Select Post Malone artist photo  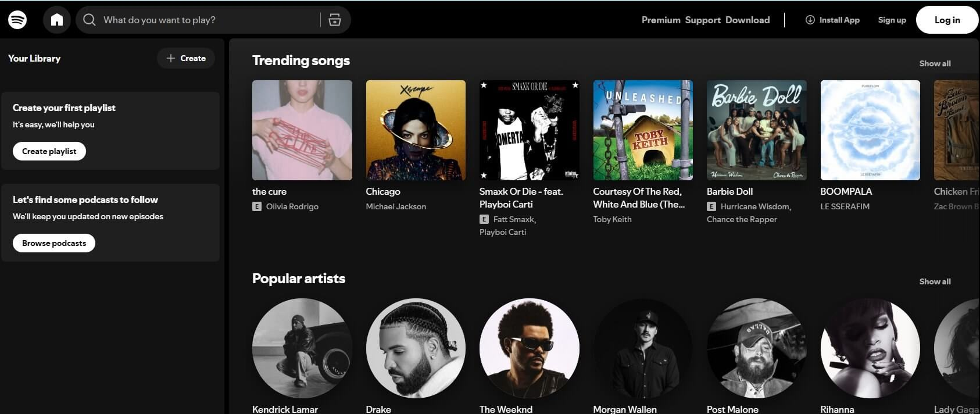coord(757,348)
